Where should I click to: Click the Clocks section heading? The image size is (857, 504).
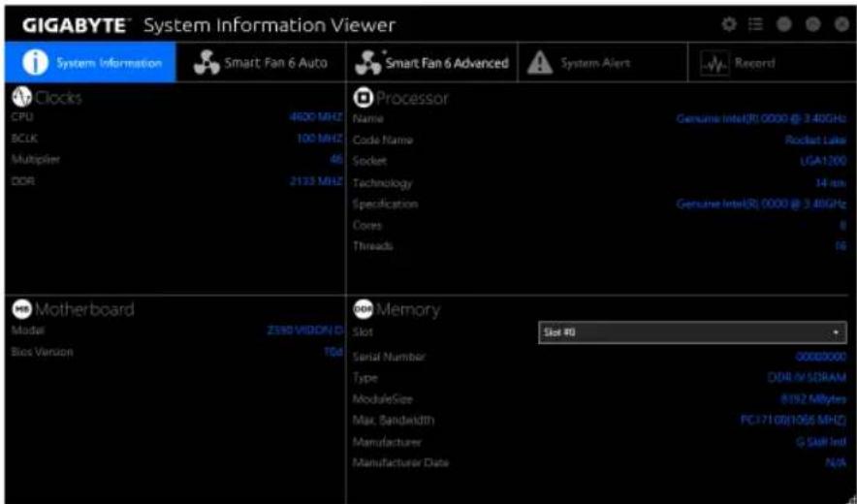(58, 98)
